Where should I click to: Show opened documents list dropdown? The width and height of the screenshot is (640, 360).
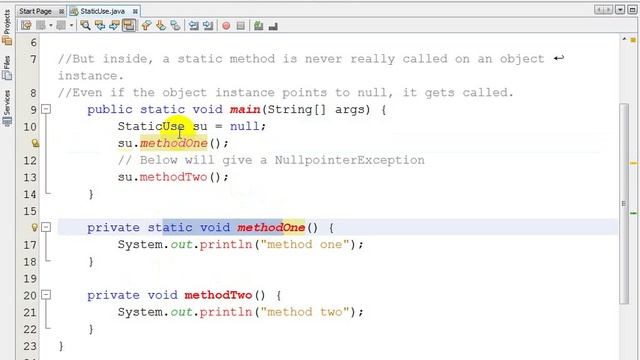point(620,10)
